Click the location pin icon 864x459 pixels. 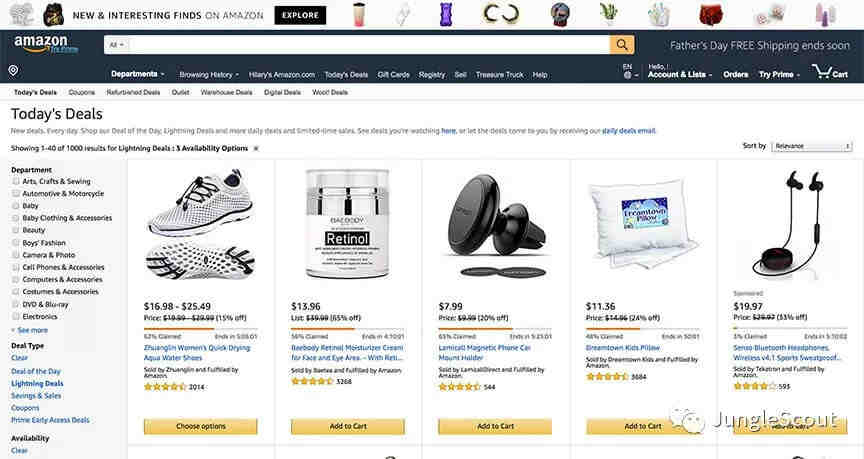(14, 71)
